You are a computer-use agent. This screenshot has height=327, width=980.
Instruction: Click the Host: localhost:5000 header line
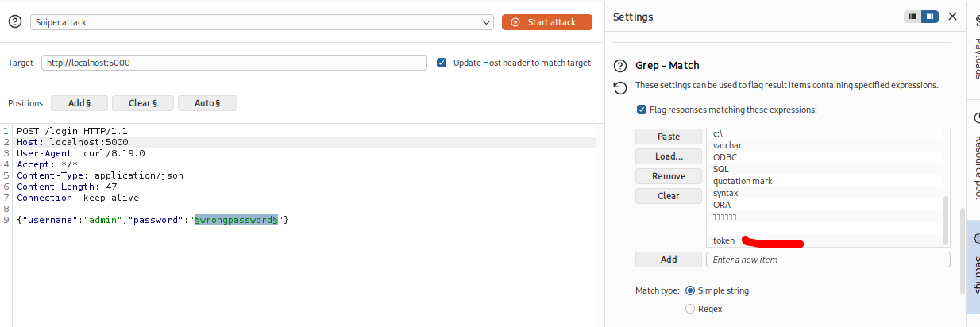[72, 142]
